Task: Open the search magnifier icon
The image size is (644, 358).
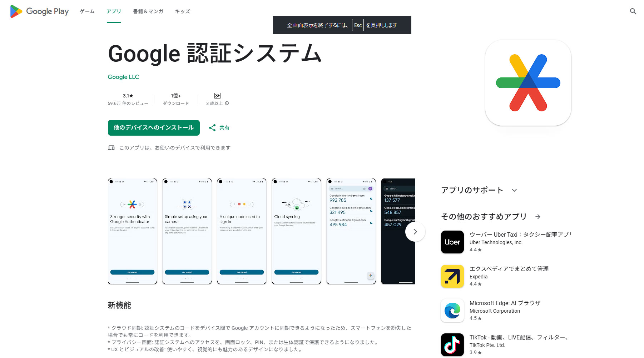Action: [633, 11]
